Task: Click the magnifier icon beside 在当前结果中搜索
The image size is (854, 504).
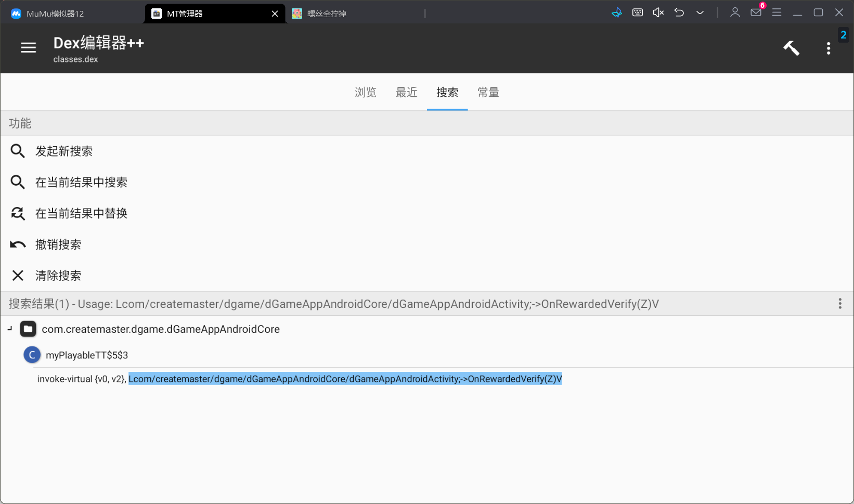Action: point(18,182)
